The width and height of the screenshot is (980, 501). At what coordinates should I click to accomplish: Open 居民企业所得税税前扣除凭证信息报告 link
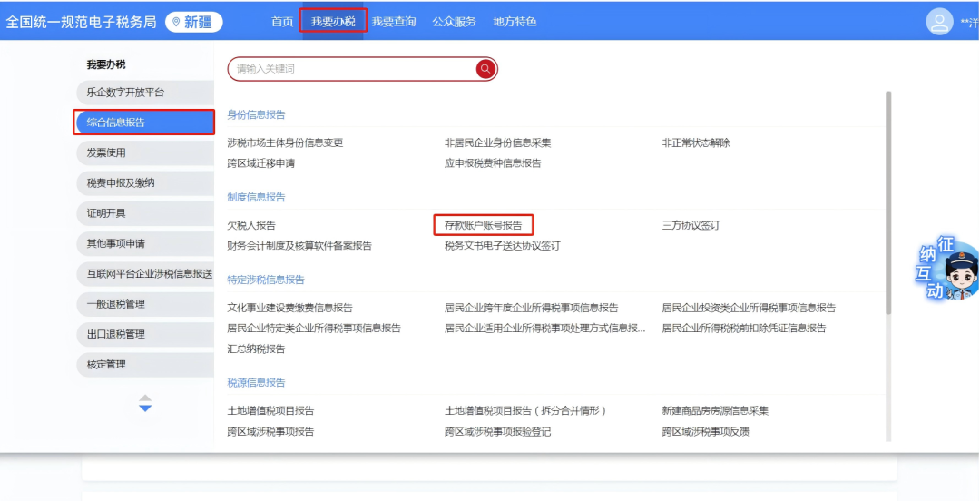744,328
